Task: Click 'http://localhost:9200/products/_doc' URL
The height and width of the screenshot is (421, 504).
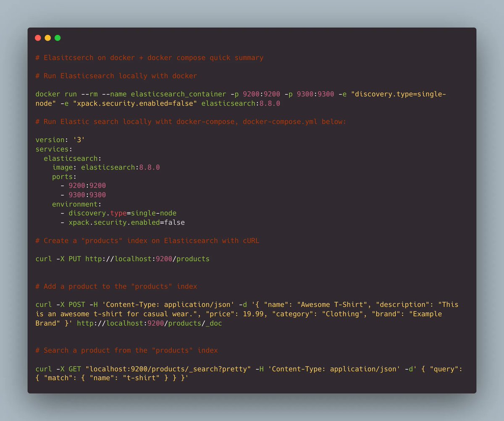Action: (150, 323)
